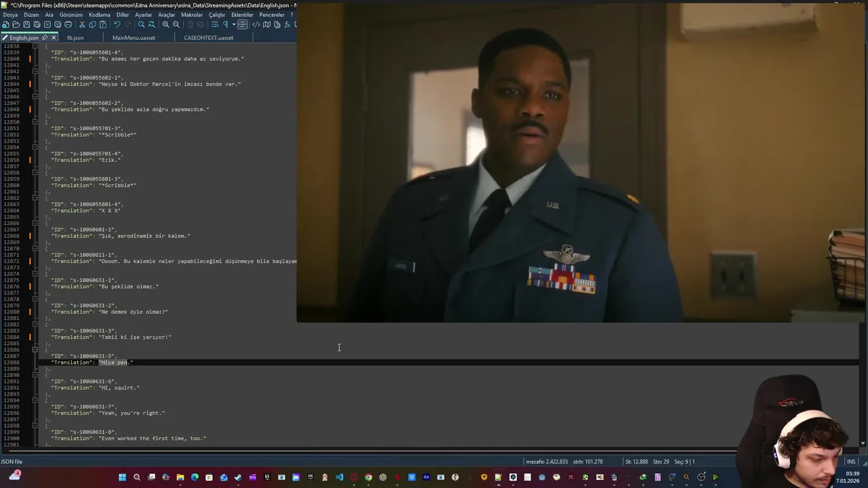The width and height of the screenshot is (868, 488).
Task: Open Google Chrome from the taskbar
Action: coord(368,477)
